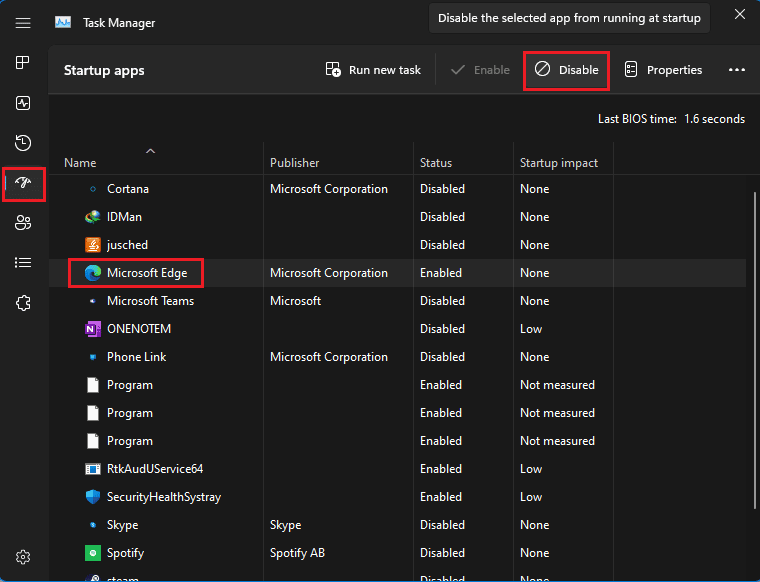Select the Phone Link row
The image size is (760, 582).
(x=397, y=357)
